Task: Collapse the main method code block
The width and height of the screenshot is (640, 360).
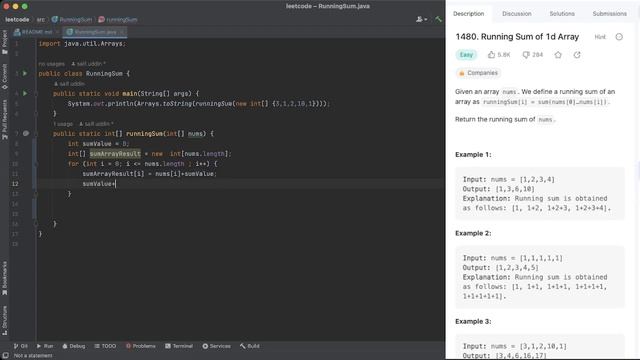Action: point(36,93)
